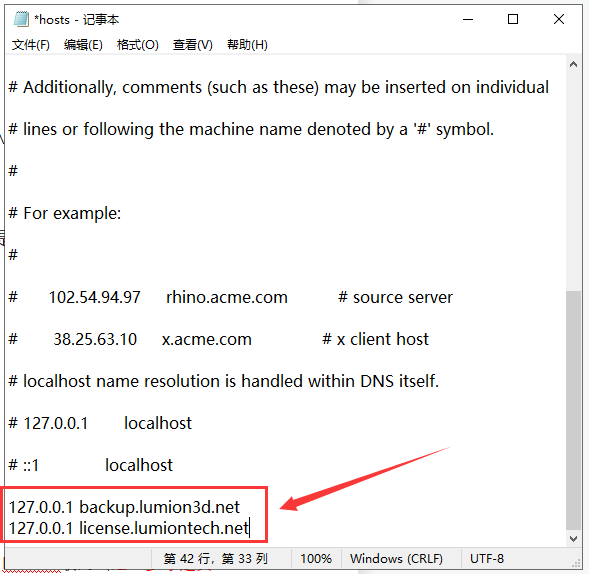Click the 'Additionally, comments' line

[x=278, y=88]
